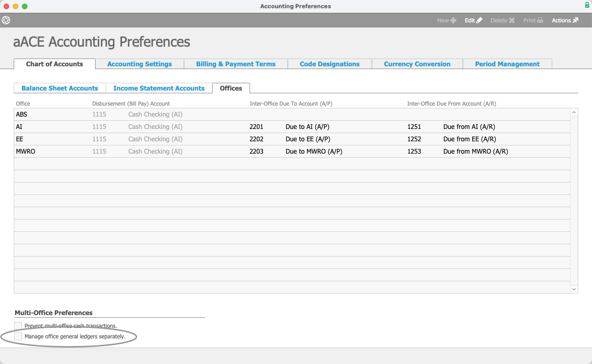Click the Multi-Office Preferences heading

53,313
